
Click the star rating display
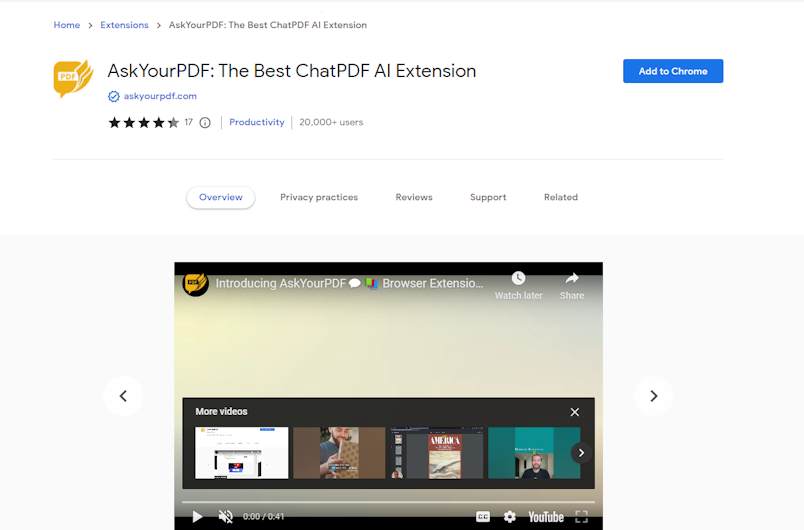pyautogui.click(x=144, y=123)
